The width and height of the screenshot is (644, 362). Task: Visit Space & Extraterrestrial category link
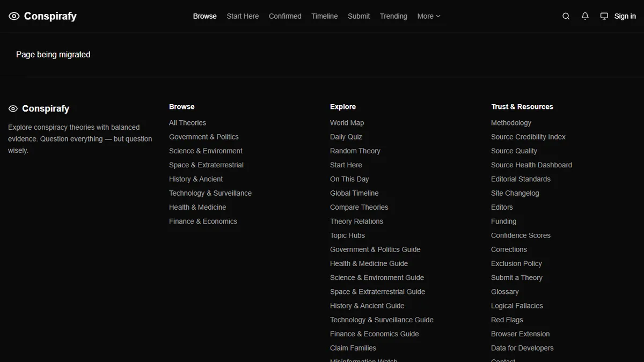click(206, 165)
